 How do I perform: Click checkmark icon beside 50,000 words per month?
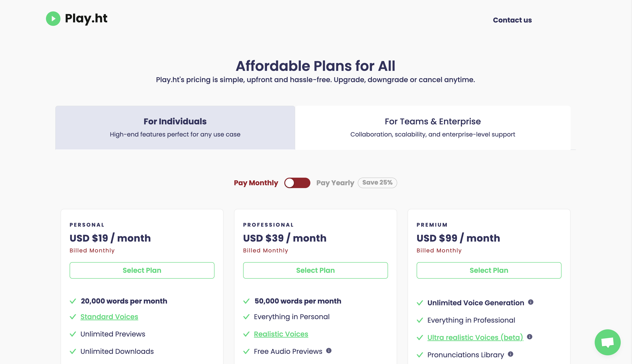pos(246,301)
